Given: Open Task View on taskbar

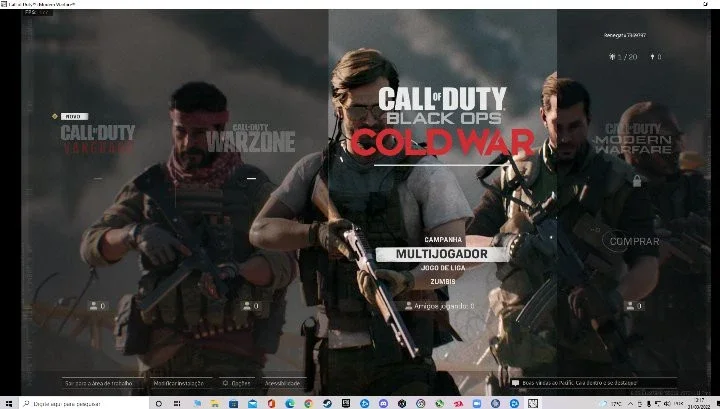Looking at the screenshot, I should (177, 403).
